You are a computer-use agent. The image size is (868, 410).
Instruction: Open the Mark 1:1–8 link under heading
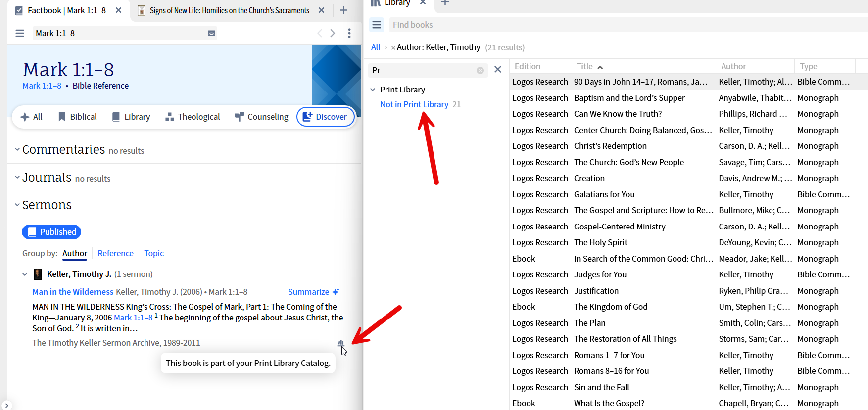click(42, 86)
